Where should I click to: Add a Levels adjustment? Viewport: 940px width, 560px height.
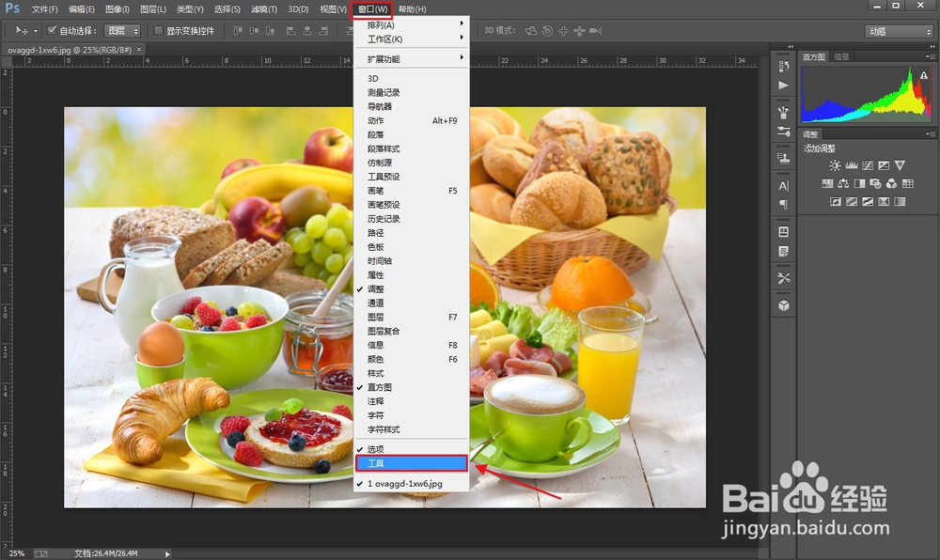(x=852, y=165)
